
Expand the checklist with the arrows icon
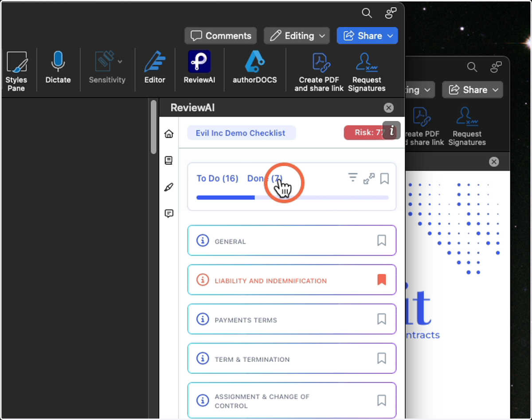pyautogui.click(x=369, y=179)
